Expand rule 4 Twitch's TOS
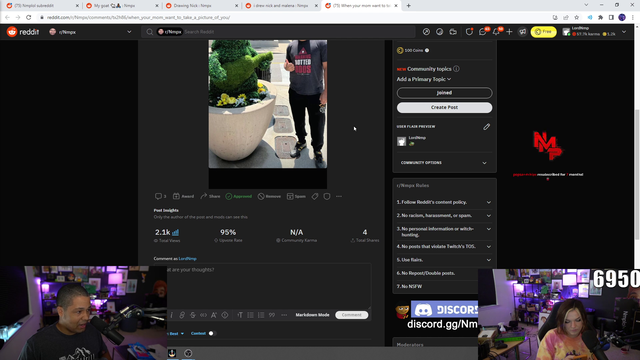The width and height of the screenshot is (640, 360). pyautogui.click(x=444, y=247)
